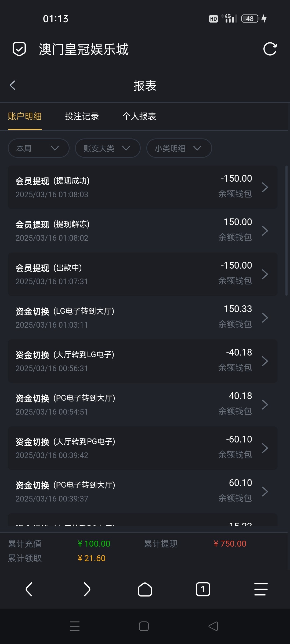290x644 pixels.
Task: Open the 本周 time range dropdown
Action: 38,148
